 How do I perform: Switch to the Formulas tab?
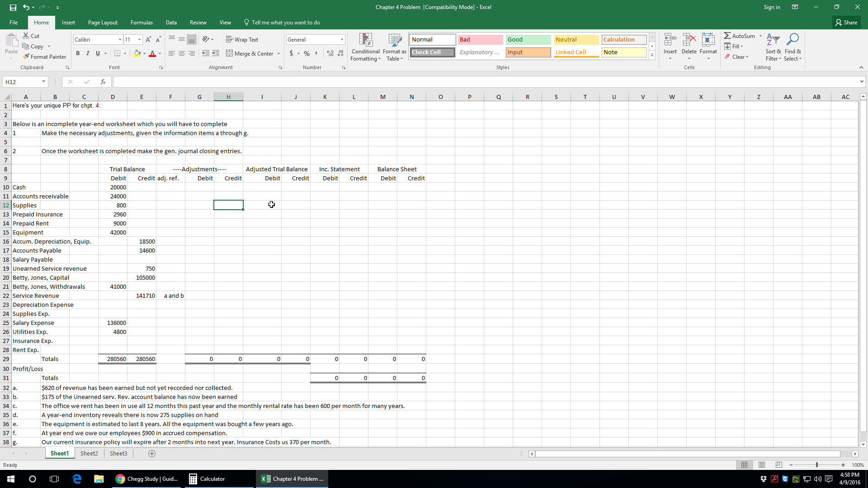click(x=142, y=23)
